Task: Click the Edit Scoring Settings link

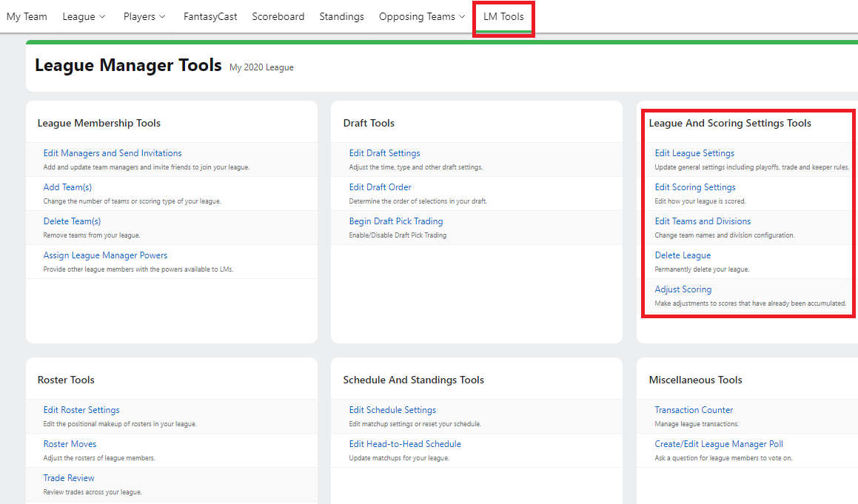Action: point(695,187)
